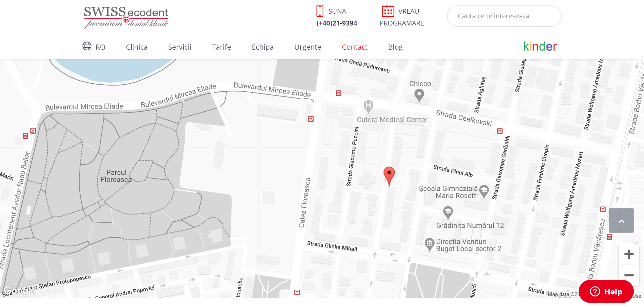Click the bottom bus stop icon near Google logo row
The width and height of the screenshot is (644, 307).
(x=297, y=292)
